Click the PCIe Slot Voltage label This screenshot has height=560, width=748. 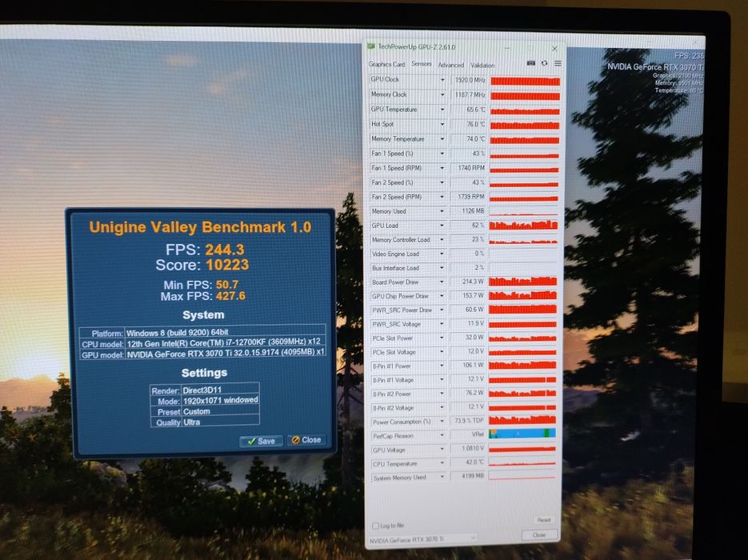coord(394,352)
